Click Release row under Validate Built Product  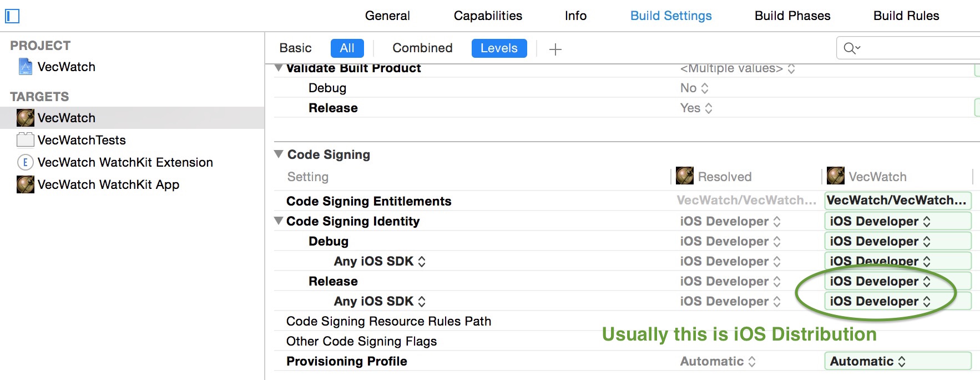(x=333, y=108)
